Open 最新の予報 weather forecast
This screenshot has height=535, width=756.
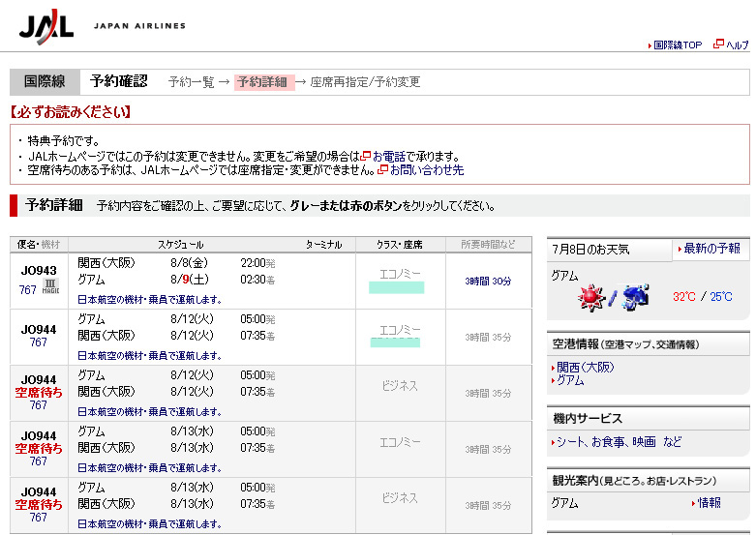711,249
